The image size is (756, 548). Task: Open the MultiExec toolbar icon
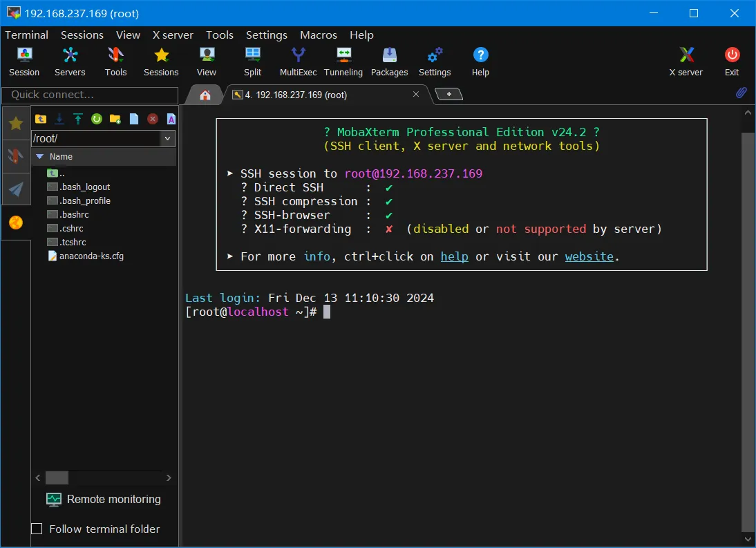[298, 62]
